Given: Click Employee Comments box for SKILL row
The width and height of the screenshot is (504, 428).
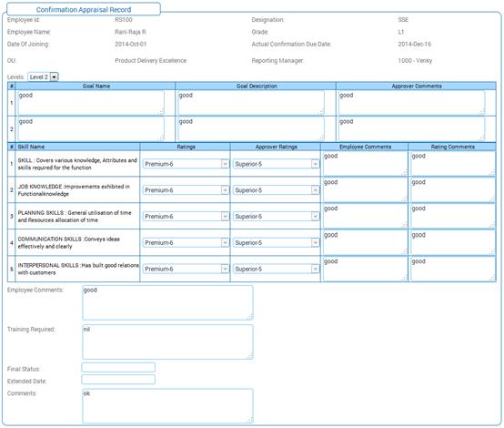Looking at the screenshot, I should point(365,164).
